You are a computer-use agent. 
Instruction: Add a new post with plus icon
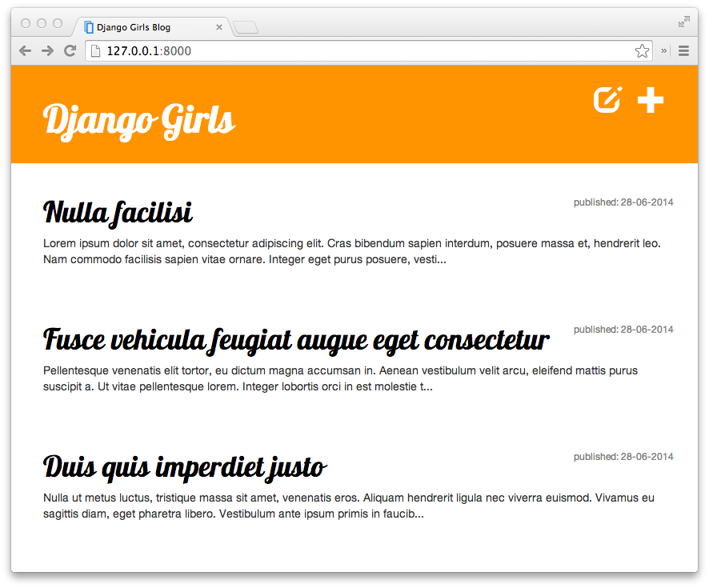[651, 100]
